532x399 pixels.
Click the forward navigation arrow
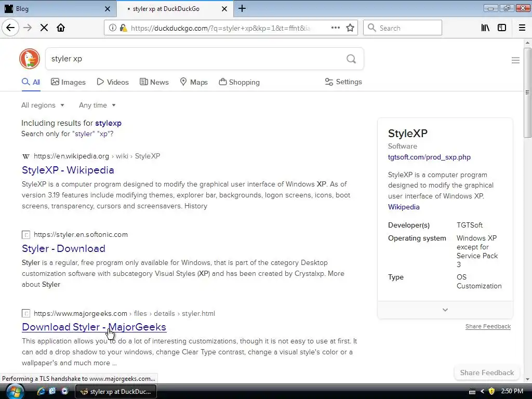(x=28, y=28)
